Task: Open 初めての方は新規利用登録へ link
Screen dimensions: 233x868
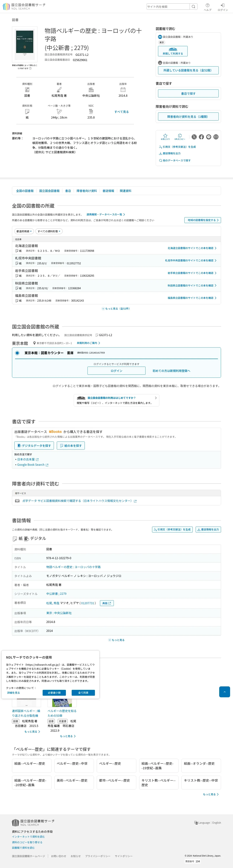Action: (171, 371)
